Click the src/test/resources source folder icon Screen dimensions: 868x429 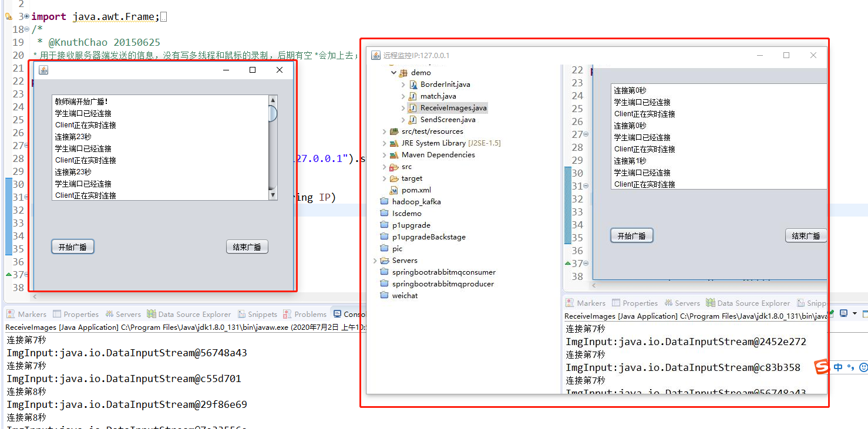coord(394,131)
